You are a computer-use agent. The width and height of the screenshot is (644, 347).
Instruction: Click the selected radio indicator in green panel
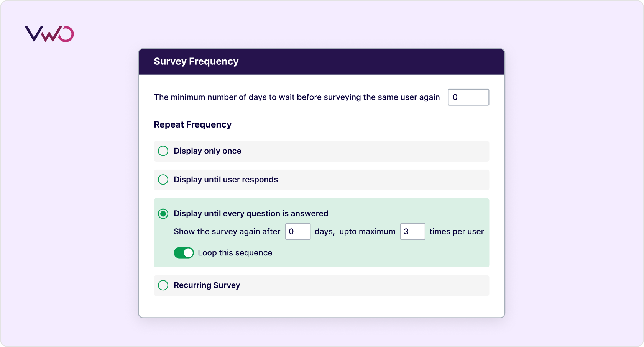(x=163, y=213)
